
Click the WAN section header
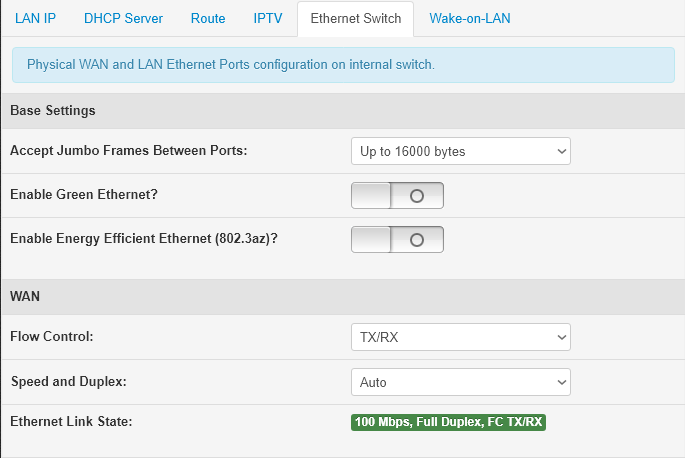tap(25, 297)
